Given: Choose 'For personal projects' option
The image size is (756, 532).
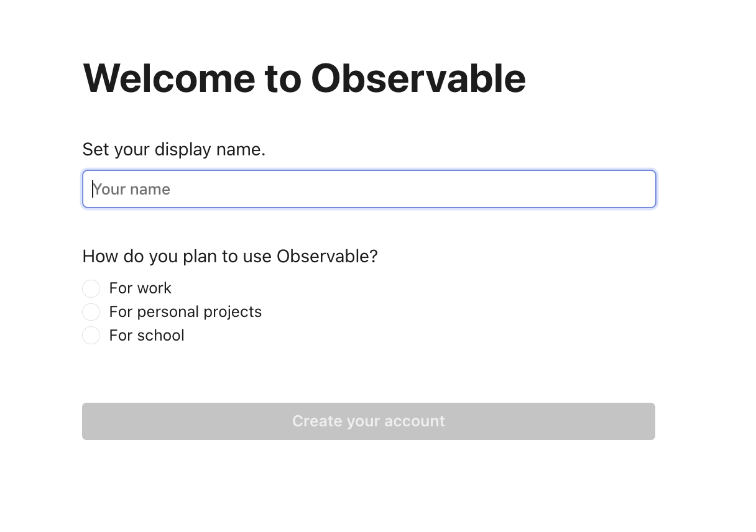Looking at the screenshot, I should 91,312.
